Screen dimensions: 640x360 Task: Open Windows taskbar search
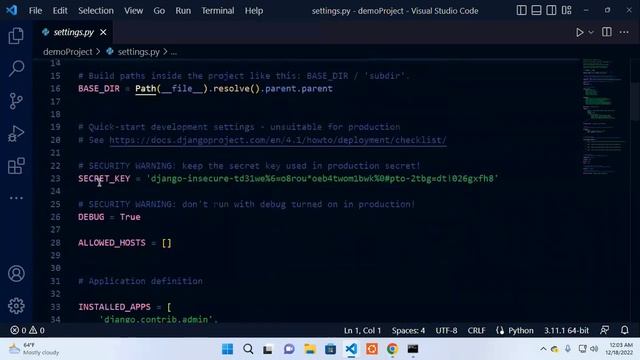click(248, 349)
